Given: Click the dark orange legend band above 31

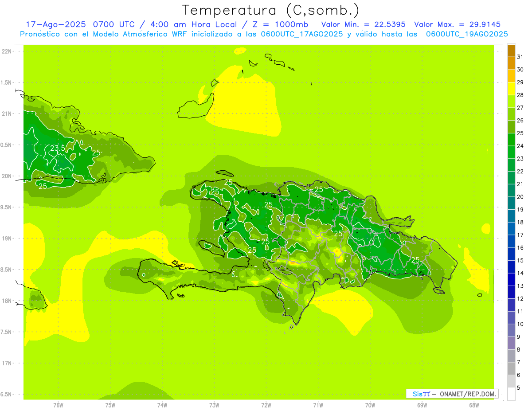Looking at the screenshot, I should [x=511, y=51].
